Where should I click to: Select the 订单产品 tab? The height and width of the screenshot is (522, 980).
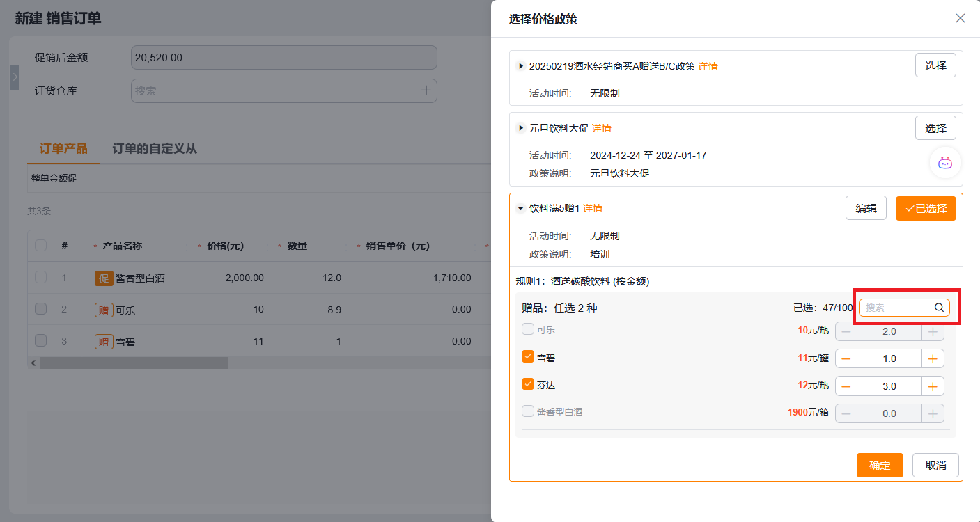[63, 148]
